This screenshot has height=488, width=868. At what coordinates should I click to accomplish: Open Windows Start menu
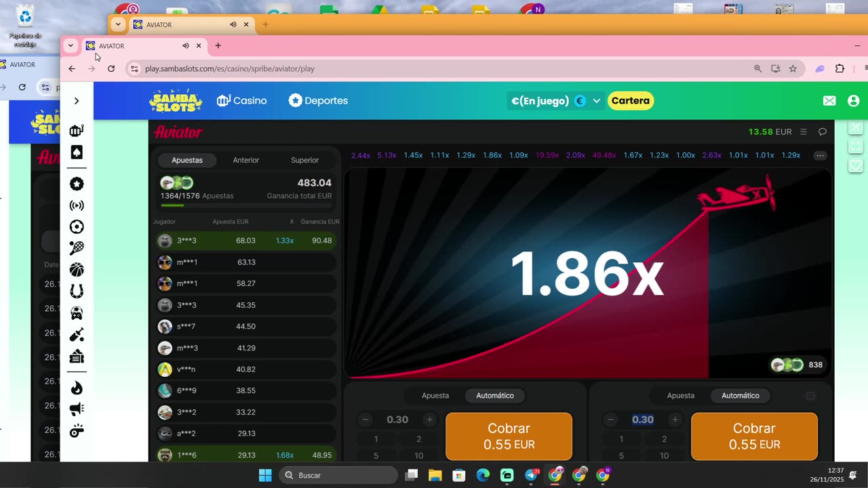pyautogui.click(x=265, y=475)
